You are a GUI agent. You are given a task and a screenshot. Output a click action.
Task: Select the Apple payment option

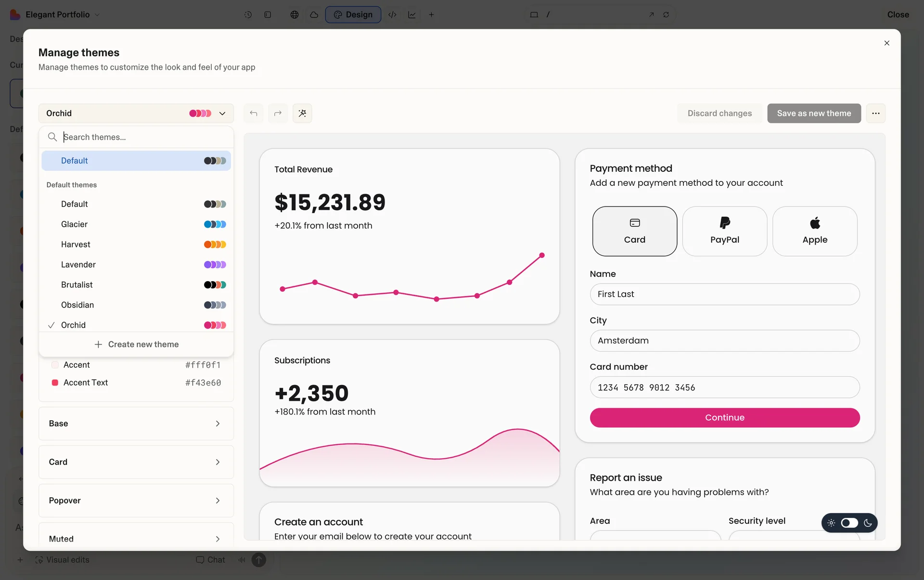pyautogui.click(x=814, y=231)
